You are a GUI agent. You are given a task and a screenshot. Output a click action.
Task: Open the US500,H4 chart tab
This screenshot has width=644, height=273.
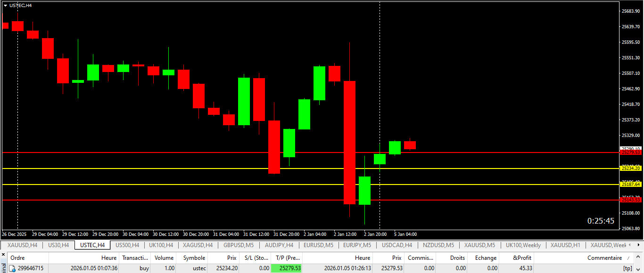click(x=127, y=245)
